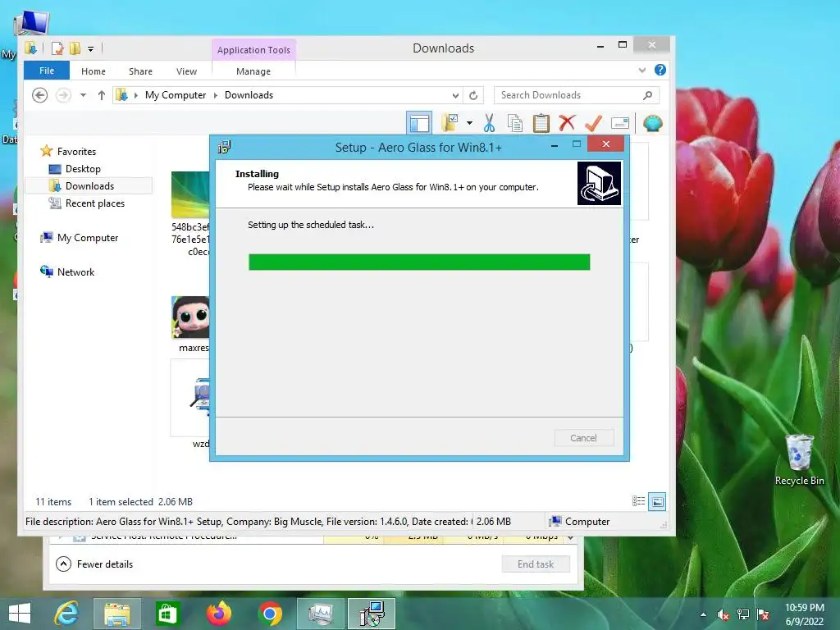Image resolution: width=840 pixels, height=630 pixels.
Task: Click the explorer Back arrow button
Action: click(39, 95)
